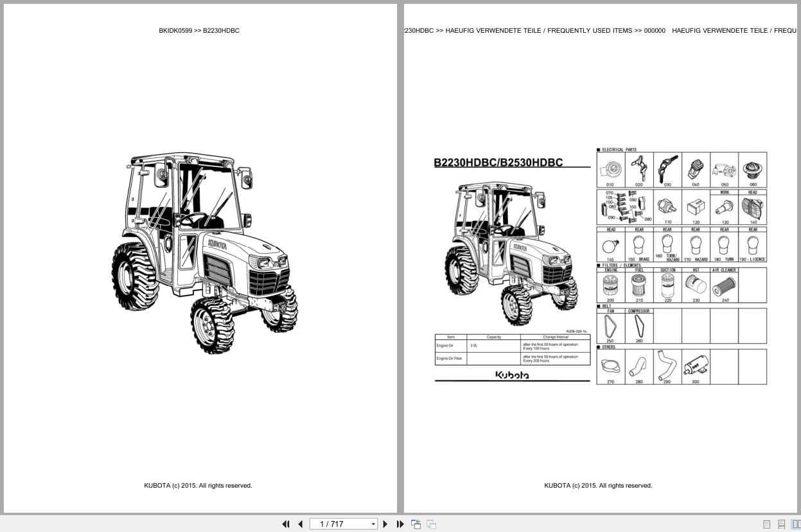Click the copyright notice on the left page
Image resolution: width=801 pixels, height=532 pixels.
coord(198,486)
